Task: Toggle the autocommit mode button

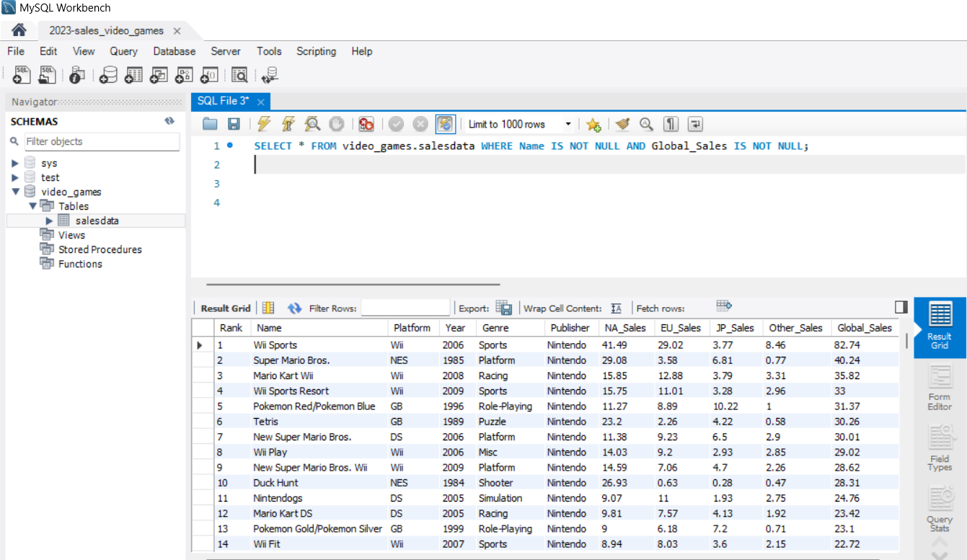Action: pyautogui.click(x=446, y=124)
